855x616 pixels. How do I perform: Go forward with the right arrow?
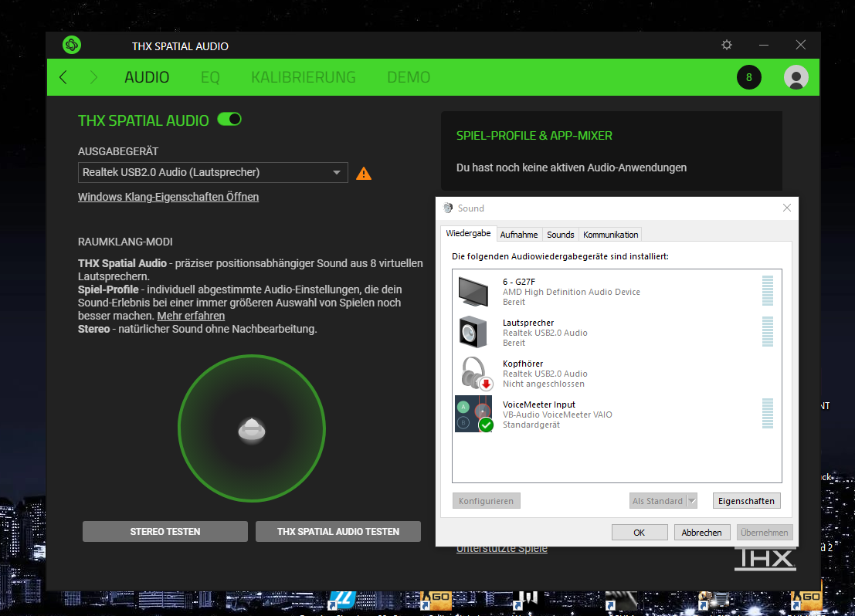tap(93, 77)
